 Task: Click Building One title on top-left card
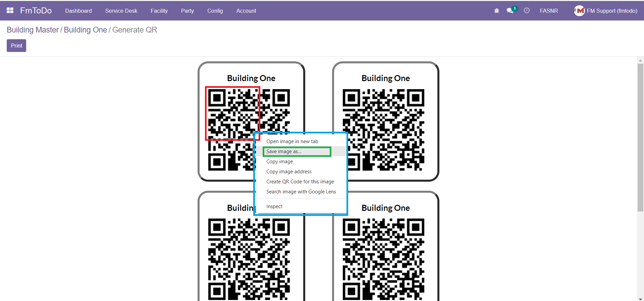tap(251, 78)
